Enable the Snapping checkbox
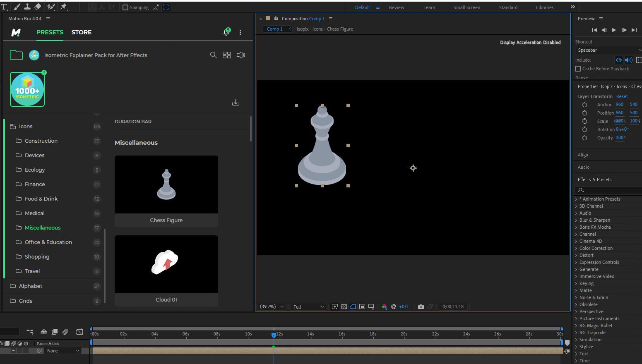The height and width of the screenshot is (364, 642). click(125, 7)
